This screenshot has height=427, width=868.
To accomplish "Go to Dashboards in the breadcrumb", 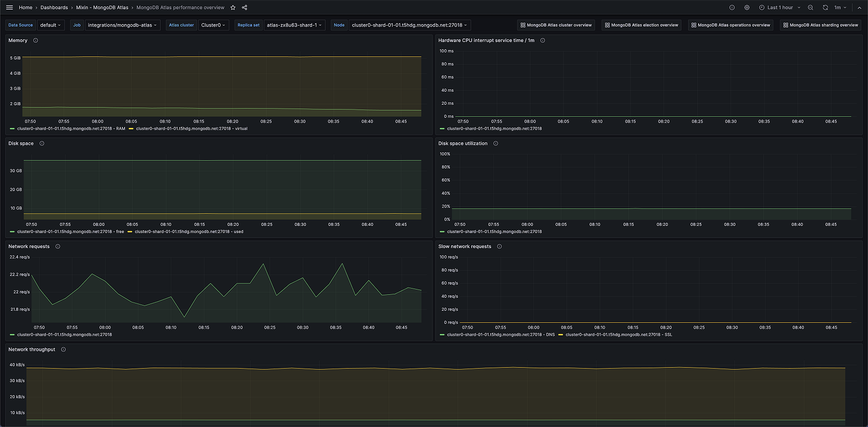I will coord(54,8).
